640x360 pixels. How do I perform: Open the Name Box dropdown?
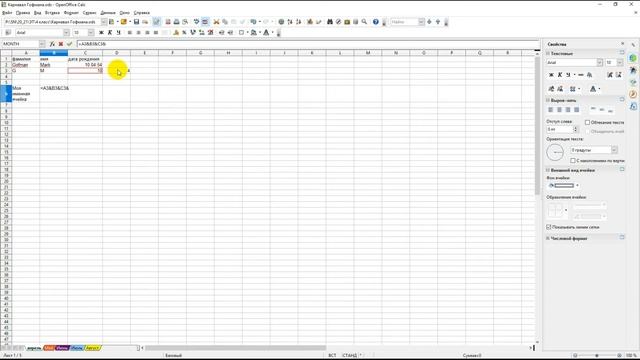(42, 44)
